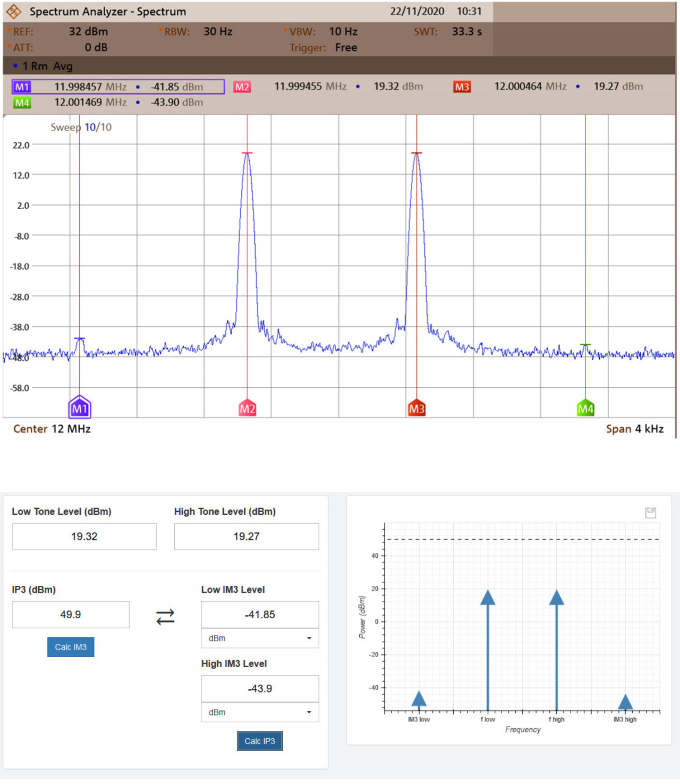Edit the High IM3 Level value field
The image size is (680, 784).
[260, 688]
